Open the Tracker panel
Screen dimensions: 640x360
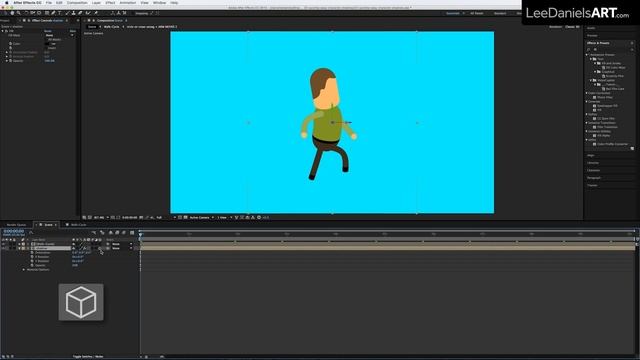click(592, 185)
